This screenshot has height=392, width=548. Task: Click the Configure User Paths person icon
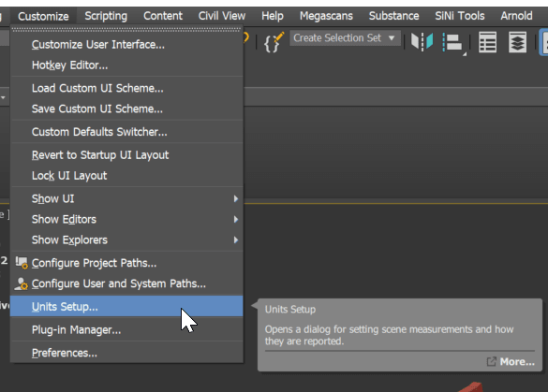pos(21,283)
